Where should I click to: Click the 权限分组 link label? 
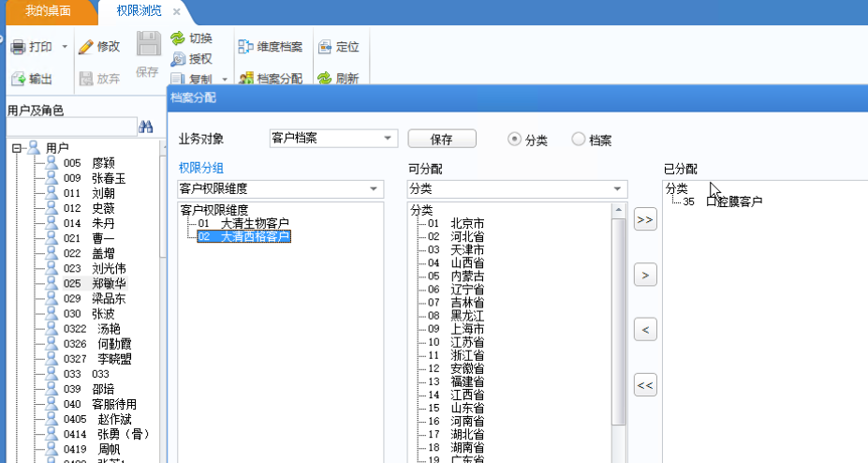pyautogui.click(x=201, y=168)
